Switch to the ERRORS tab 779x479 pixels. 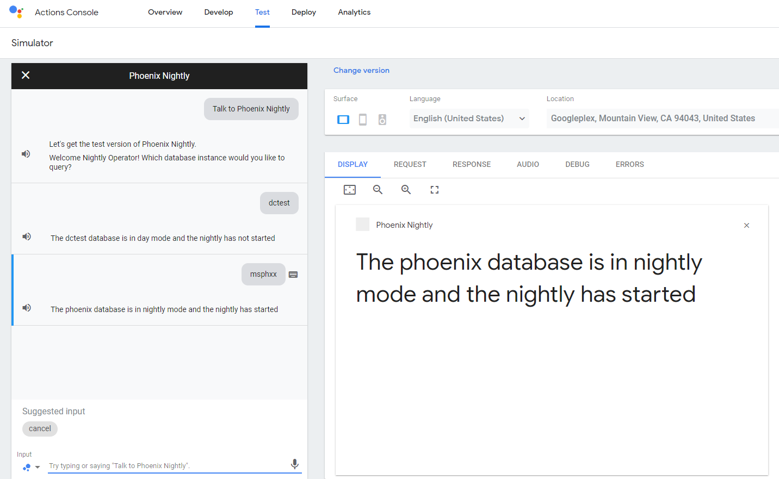click(x=629, y=164)
